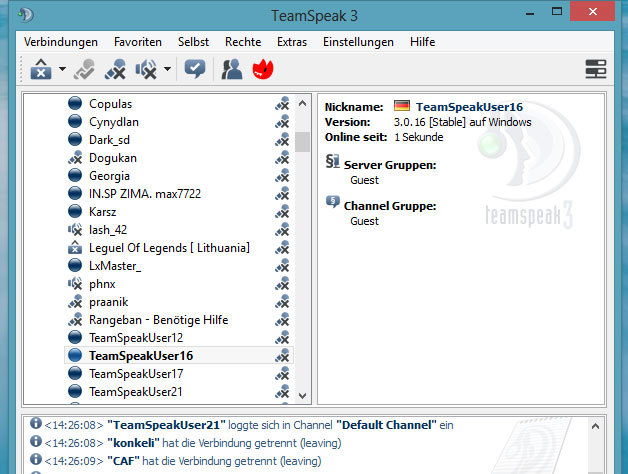Click the away icon beside Leguel Of Legends
This screenshot has height=474, width=628.
point(75,248)
